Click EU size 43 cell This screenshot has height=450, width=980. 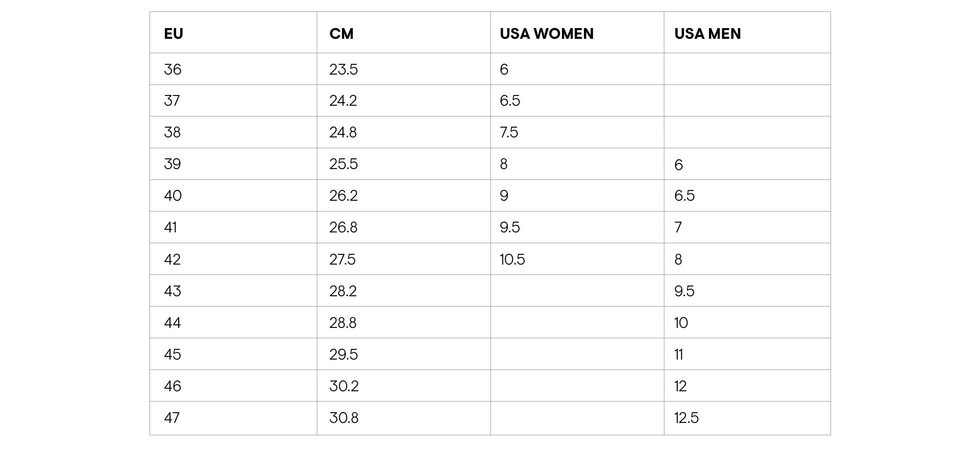(173, 291)
